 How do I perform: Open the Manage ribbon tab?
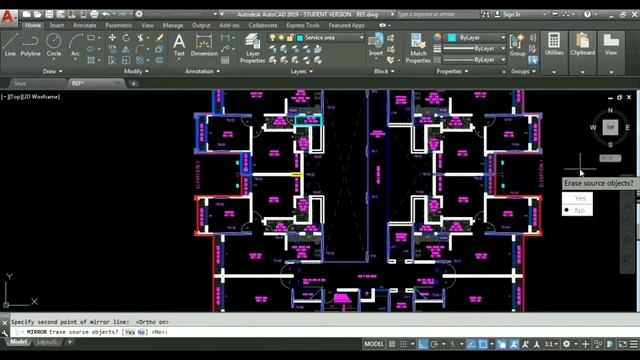(173, 25)
